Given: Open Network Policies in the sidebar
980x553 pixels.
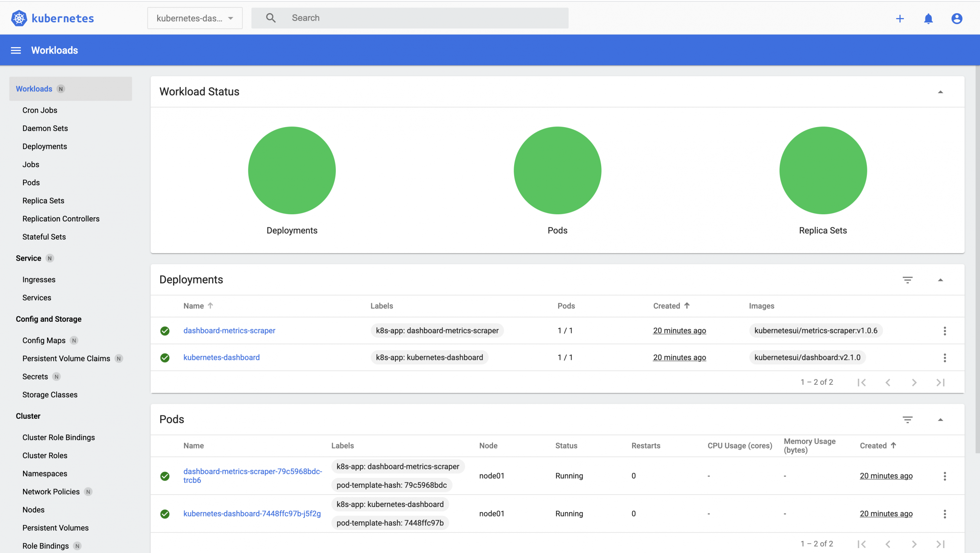Looking at the screenshot, I should tap(51, 492).
